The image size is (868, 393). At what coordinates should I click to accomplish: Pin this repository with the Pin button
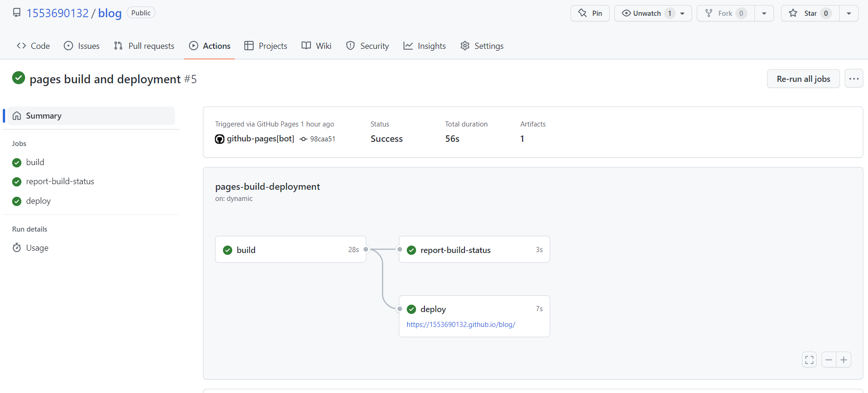click(x=590, y=13)
